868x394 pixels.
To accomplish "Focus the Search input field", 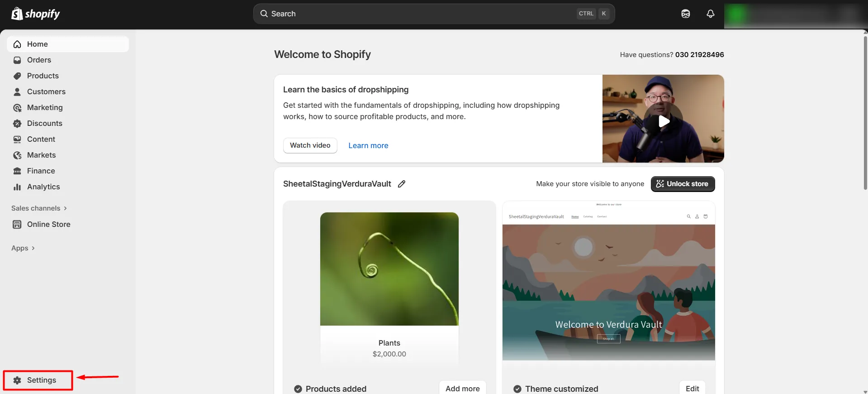I will [434, 14].
